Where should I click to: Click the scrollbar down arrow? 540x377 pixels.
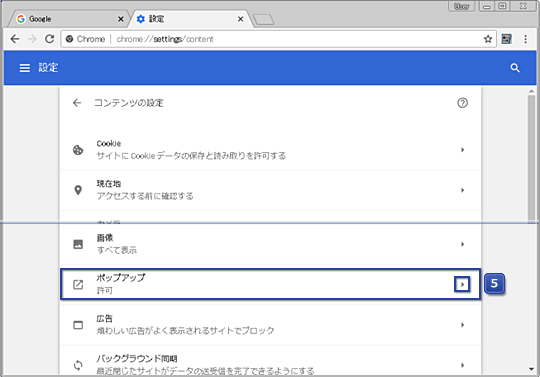tap(531, 369)
